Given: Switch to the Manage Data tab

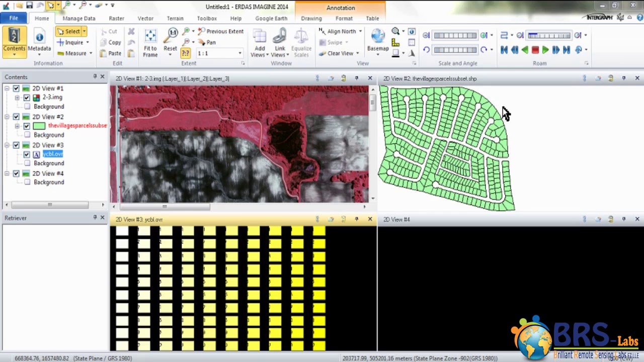Looking at the screenshot, I should 79,18.
